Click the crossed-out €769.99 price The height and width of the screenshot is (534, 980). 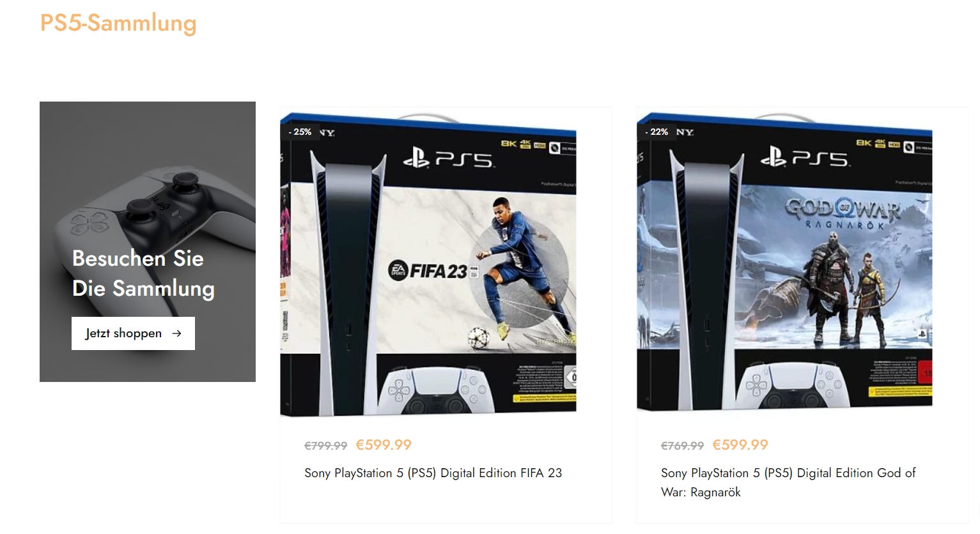(x=682, y=446)
